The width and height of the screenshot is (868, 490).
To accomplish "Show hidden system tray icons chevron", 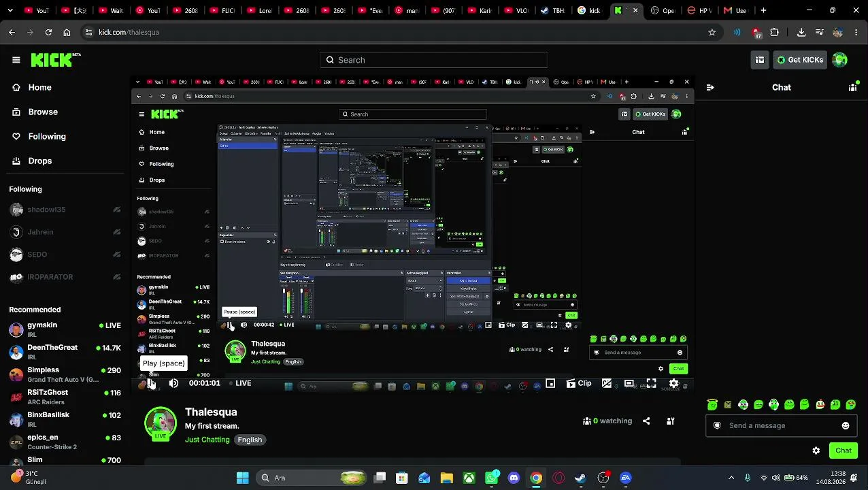I will pos(731,478).
